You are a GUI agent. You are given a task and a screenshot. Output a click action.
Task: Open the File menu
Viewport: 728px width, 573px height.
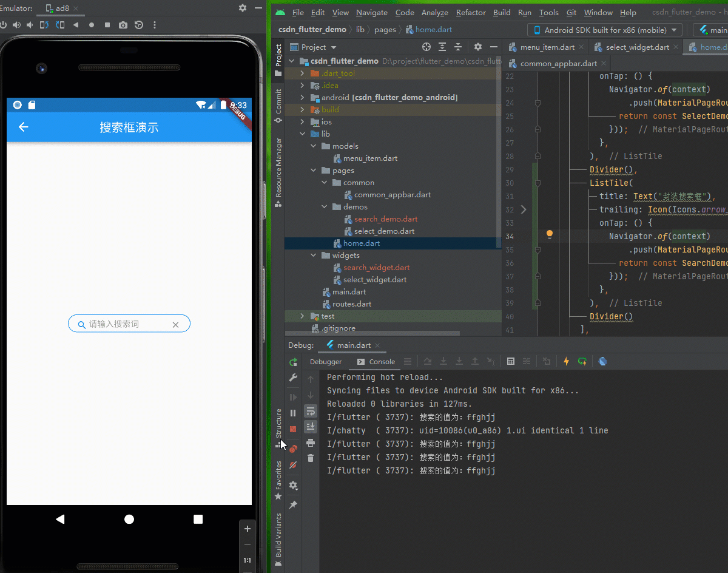(298, 12)
